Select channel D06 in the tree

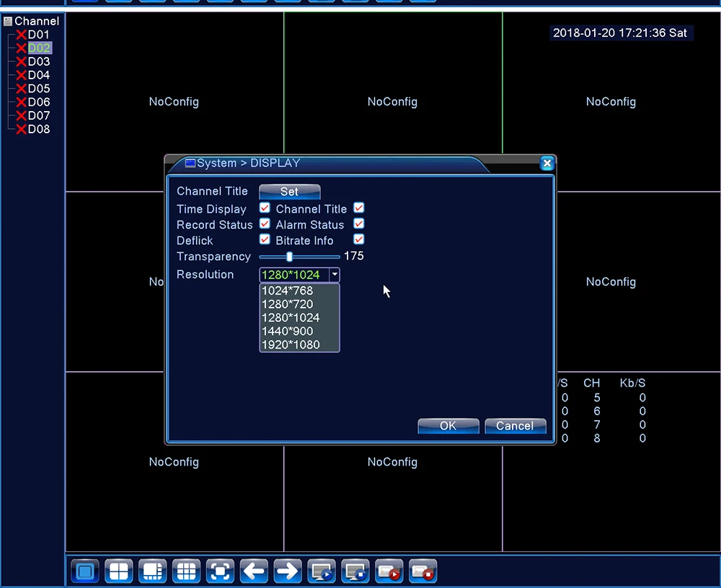point(39,102)
